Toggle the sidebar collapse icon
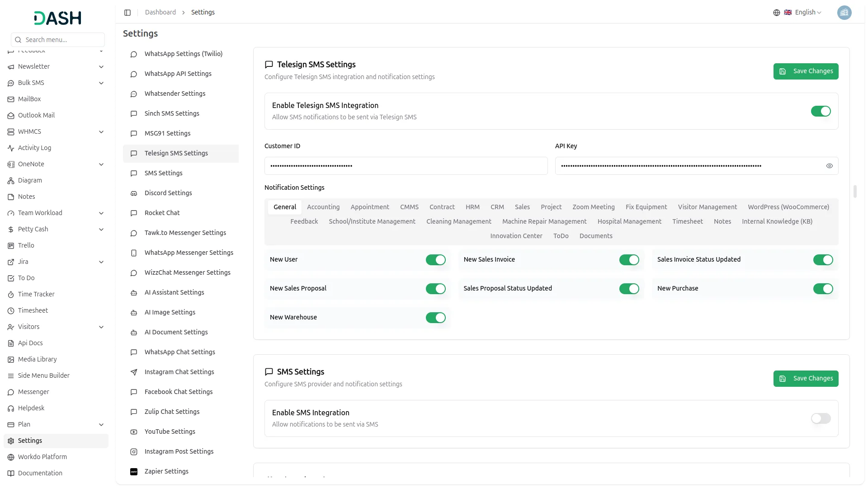The width and height of the screenshot is (868, 488). coord(127,13)
